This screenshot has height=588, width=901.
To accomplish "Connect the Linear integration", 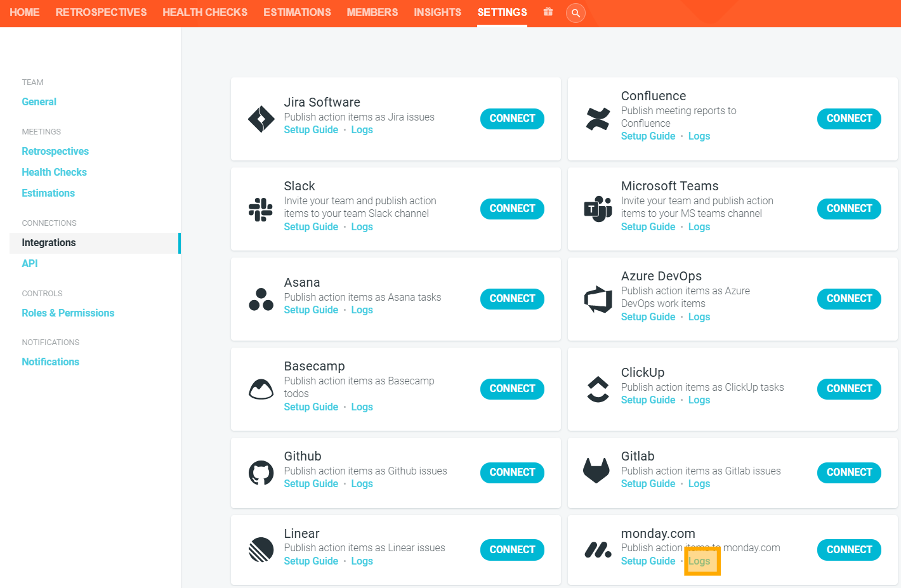I will pos(512,550).
